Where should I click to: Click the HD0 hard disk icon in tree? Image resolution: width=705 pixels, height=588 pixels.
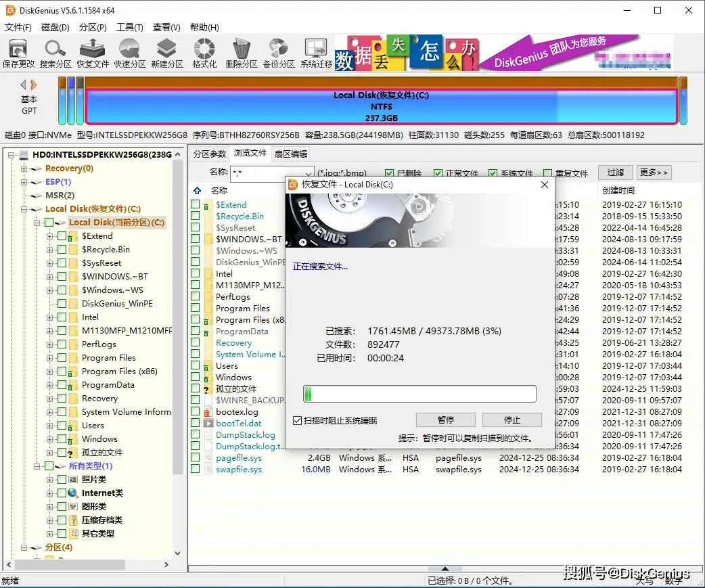pyautogui.click(x=24, y=155)
